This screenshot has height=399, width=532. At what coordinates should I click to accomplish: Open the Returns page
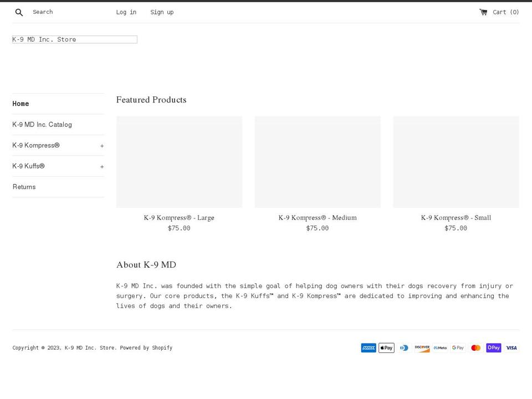(x=24, y=187)
